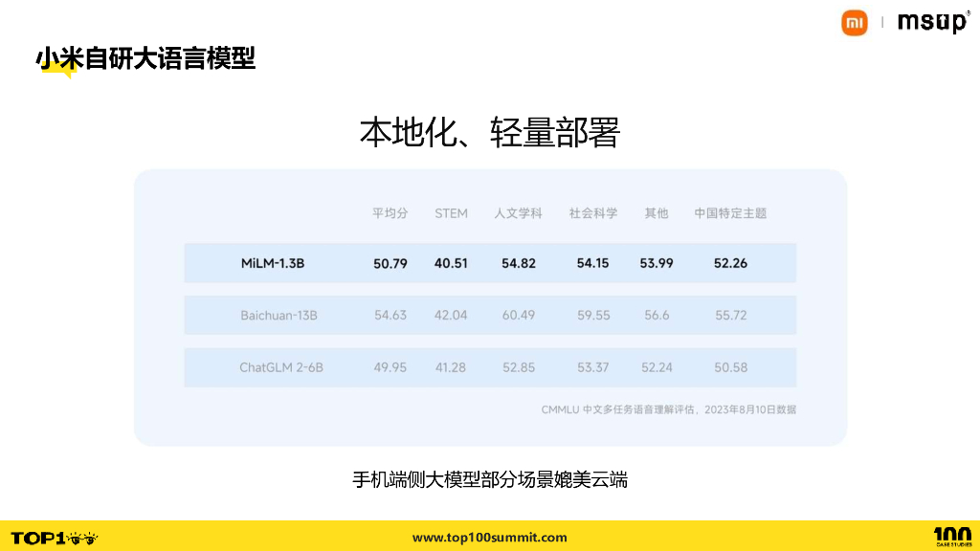
Task: Click MiLM-1.3B average score 50.79
Action: tap(390, 264)
